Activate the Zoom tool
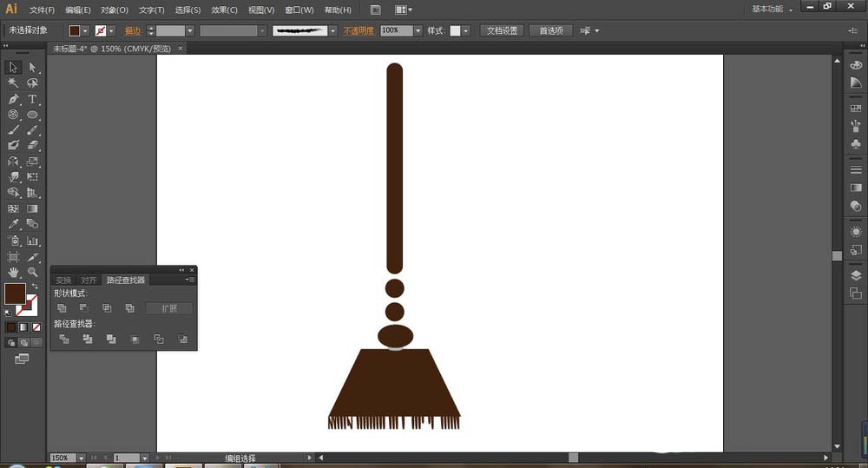868x468 pixels. [x=32, y=272]
